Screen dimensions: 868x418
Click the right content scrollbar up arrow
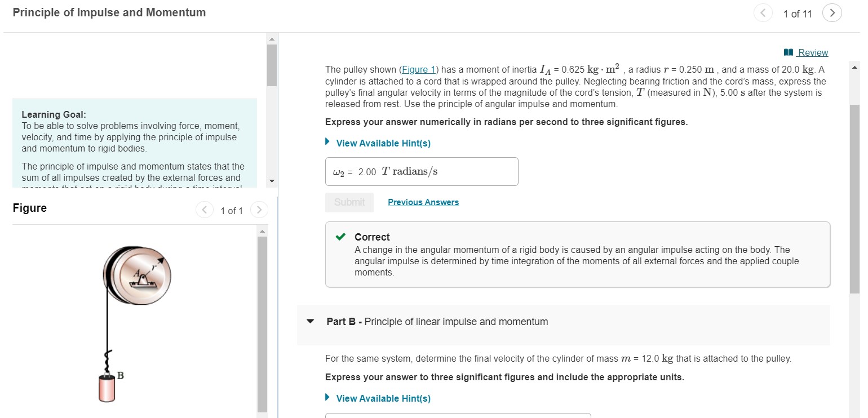click(x=855, y=68)
